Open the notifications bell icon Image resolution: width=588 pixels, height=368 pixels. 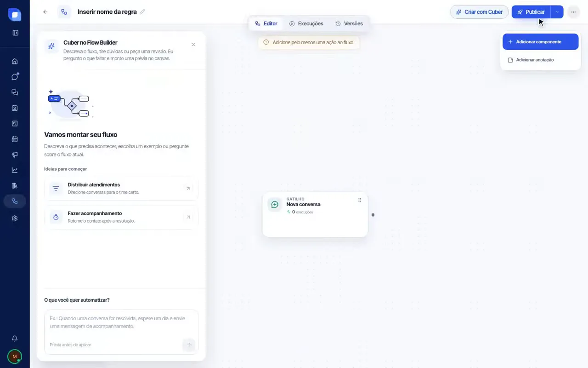(x=15, y=339)
